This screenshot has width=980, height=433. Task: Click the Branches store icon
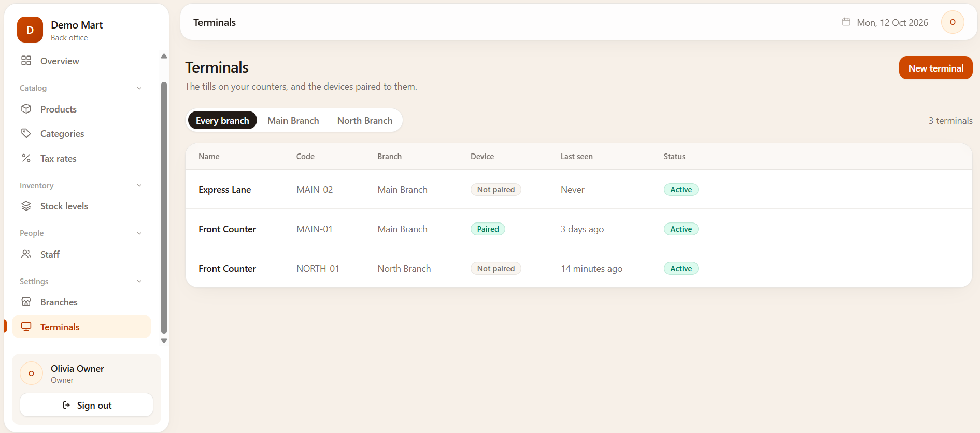click(26, 302)
